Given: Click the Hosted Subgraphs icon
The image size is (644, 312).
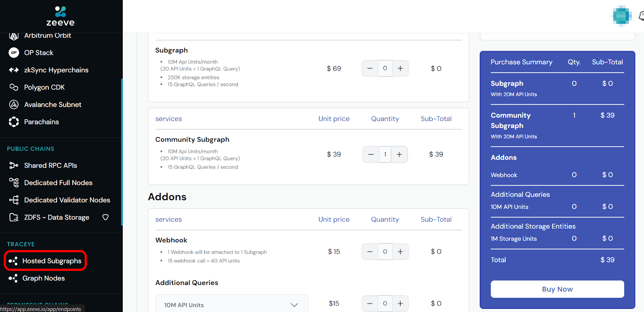Looking at the screenshot, I should click(x=13, y=261).
